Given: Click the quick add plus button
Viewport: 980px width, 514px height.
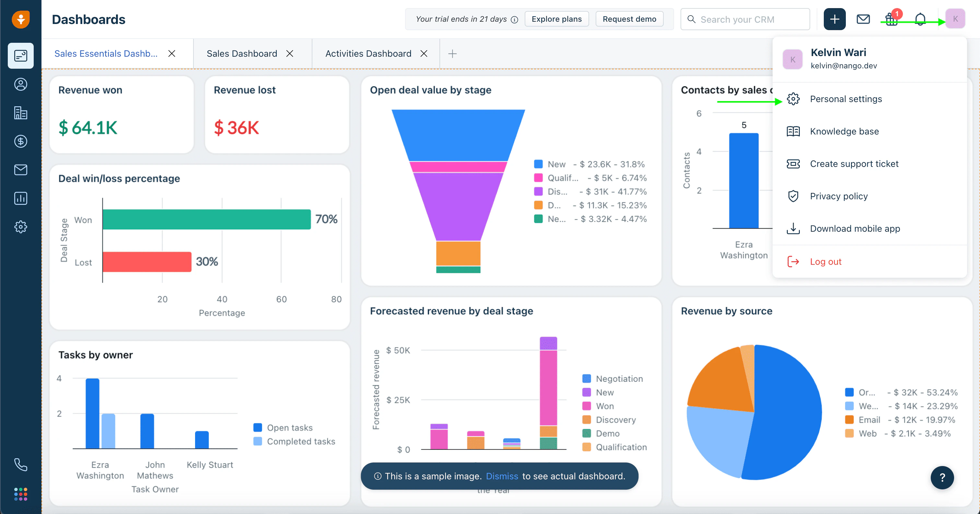Looking at the screenshot, I should click(834, 19).
